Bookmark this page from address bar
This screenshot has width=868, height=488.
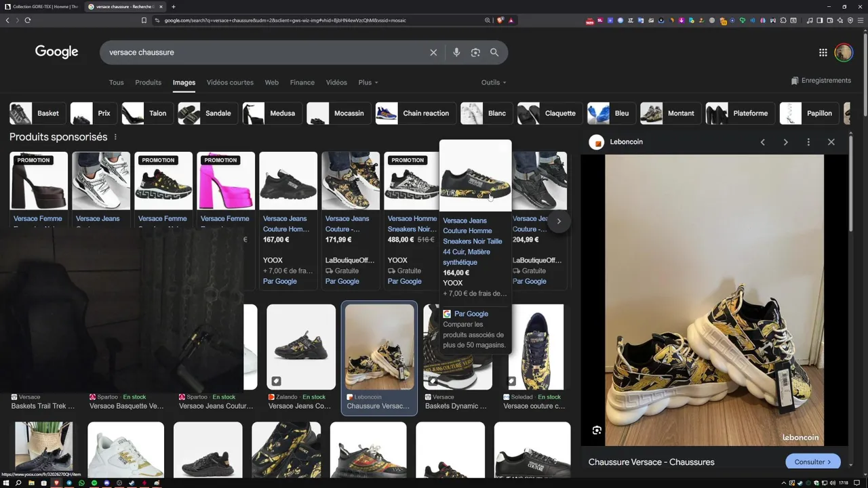tap(144, 20)
